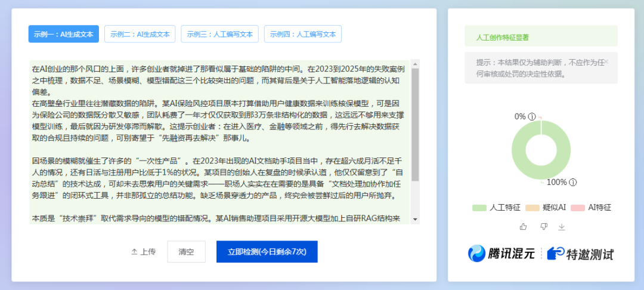Screen dimensions: 644x290
Task: Open 示例三:人工编写文本 sample
Action: [x=219, y=34]
